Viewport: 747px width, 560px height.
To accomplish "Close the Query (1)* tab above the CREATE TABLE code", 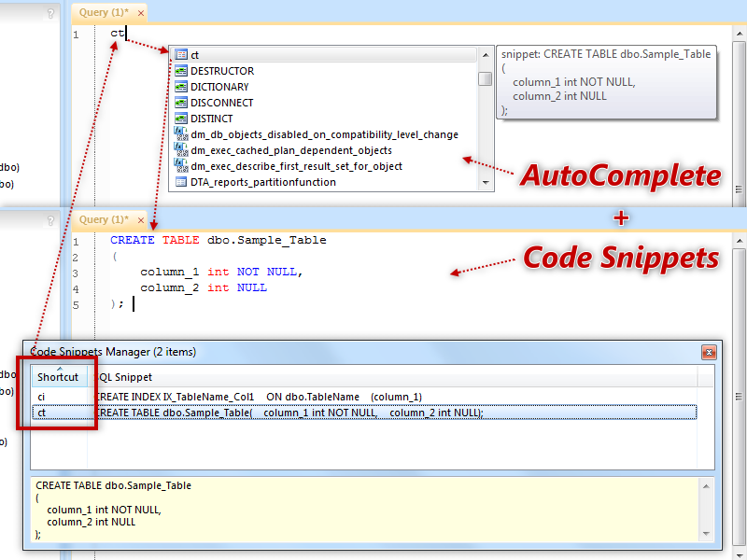I will [141, 220].
